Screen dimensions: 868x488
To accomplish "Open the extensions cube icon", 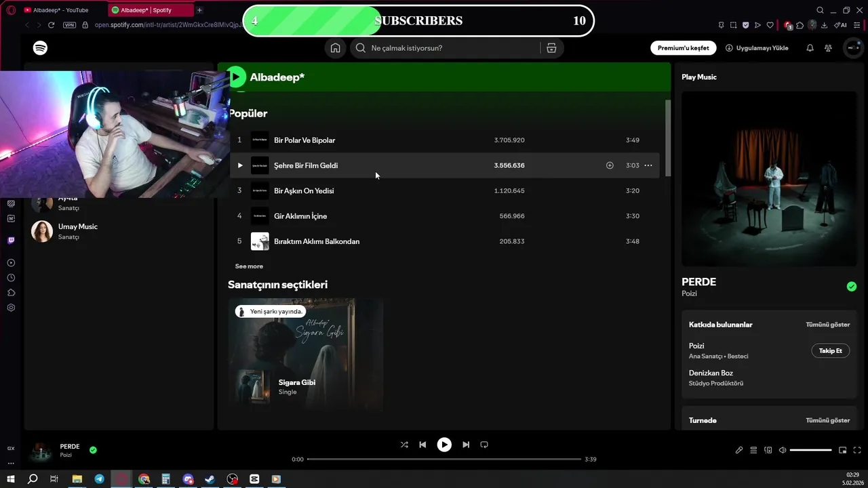I will (800, 25).
